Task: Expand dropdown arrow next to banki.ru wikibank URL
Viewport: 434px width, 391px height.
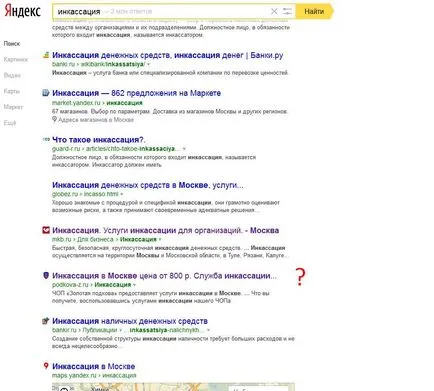Action: (x=148, y=64)
